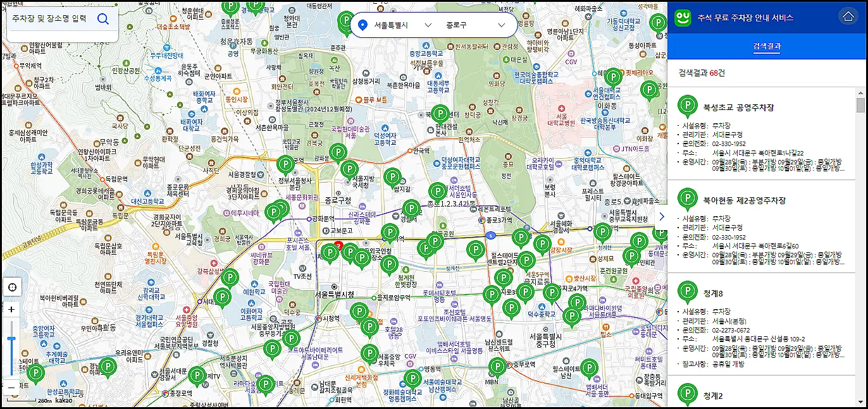Open 청계2 result title
Image resolution: width=868 pixels, height=409 pixels.
(x=712, y=396)
